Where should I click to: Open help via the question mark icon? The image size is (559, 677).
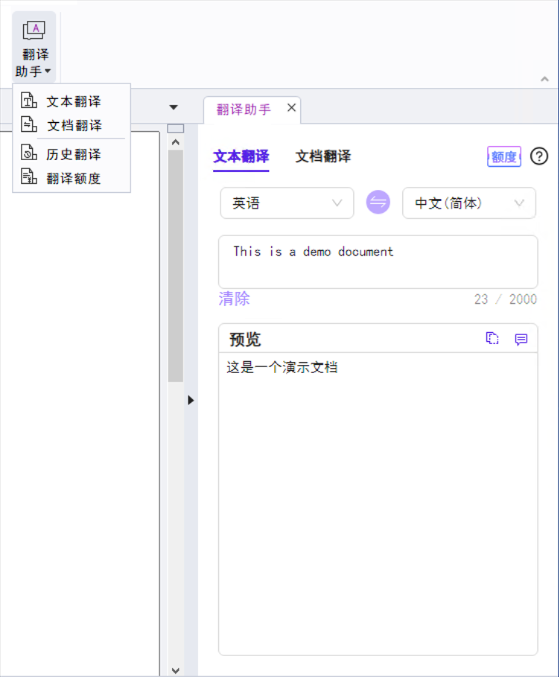(x=539, y=156)
